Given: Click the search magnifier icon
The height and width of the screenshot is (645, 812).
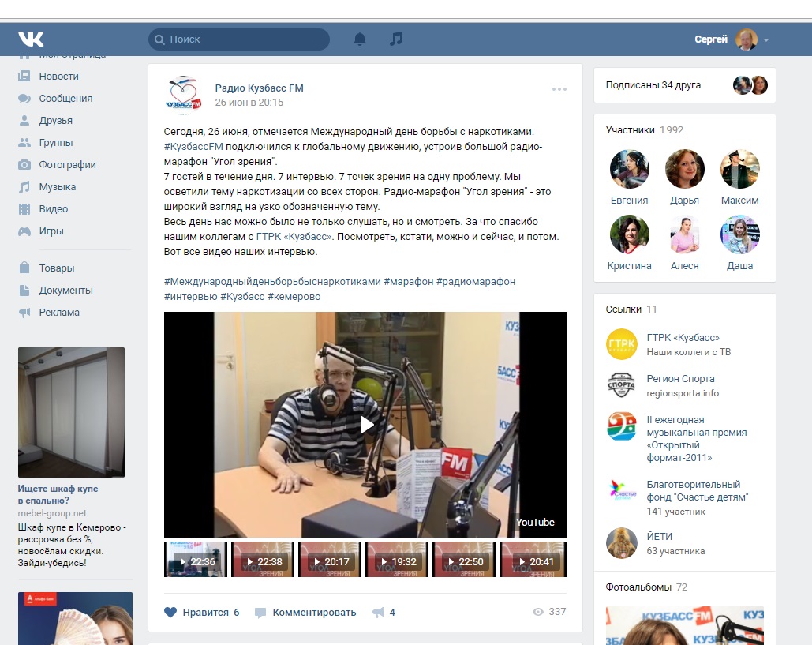Looking at the screenshot, I should [159, 39].
